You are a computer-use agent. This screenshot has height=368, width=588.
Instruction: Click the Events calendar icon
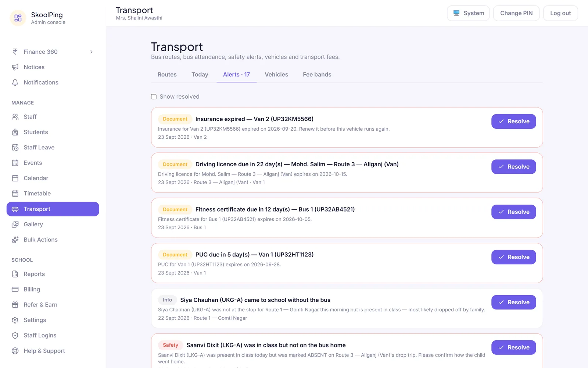coord(15,163)
